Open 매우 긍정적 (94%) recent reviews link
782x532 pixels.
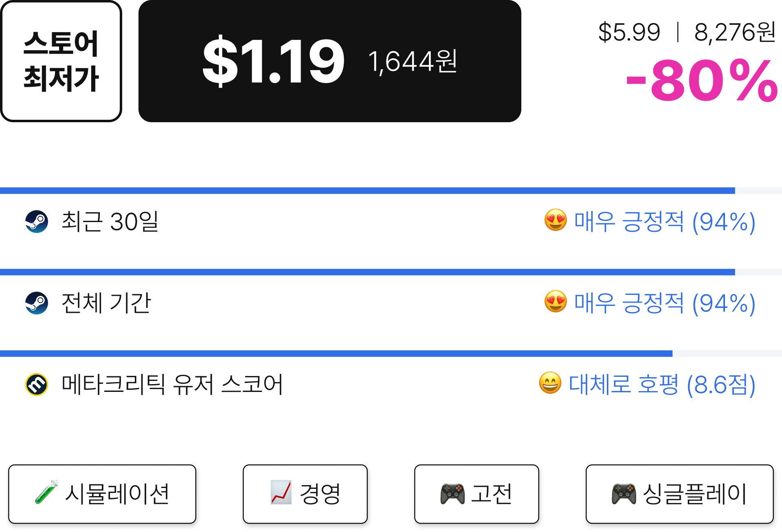point(665,222)
